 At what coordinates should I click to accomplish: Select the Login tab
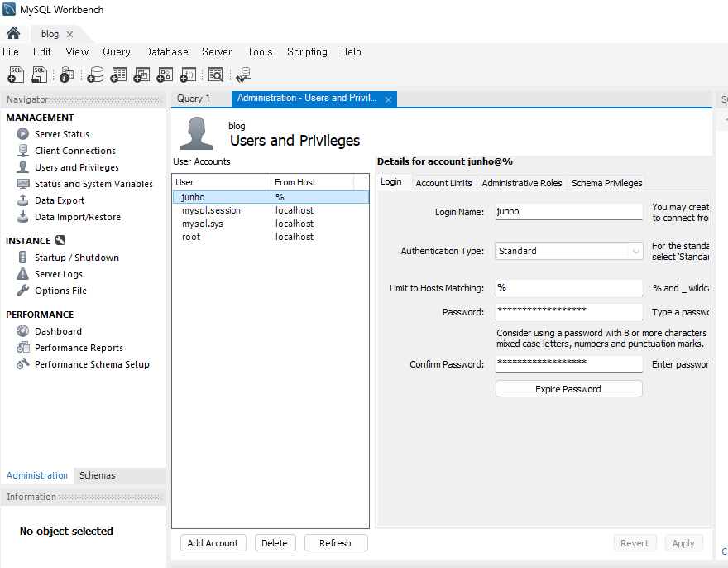[x=391, y=181]
